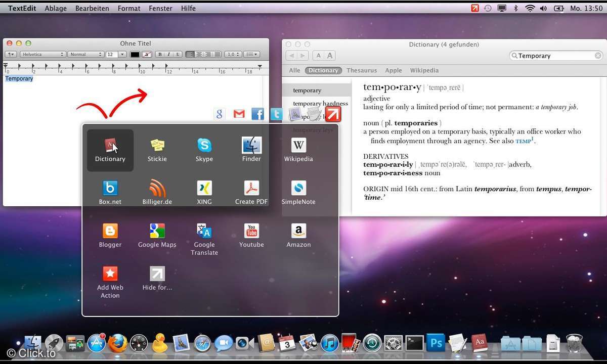Select the Hide for... arrow icon

click(157, 274)
